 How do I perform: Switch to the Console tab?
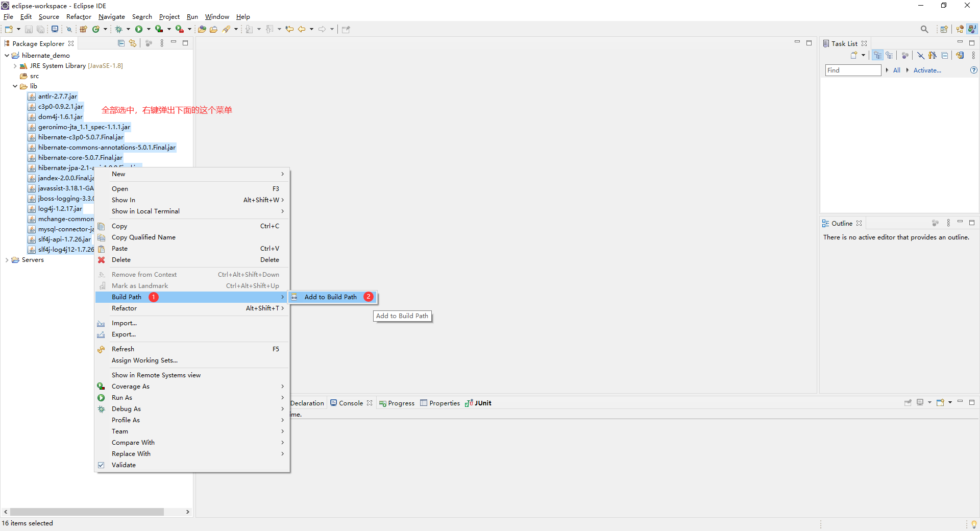[x=350, y=403]
